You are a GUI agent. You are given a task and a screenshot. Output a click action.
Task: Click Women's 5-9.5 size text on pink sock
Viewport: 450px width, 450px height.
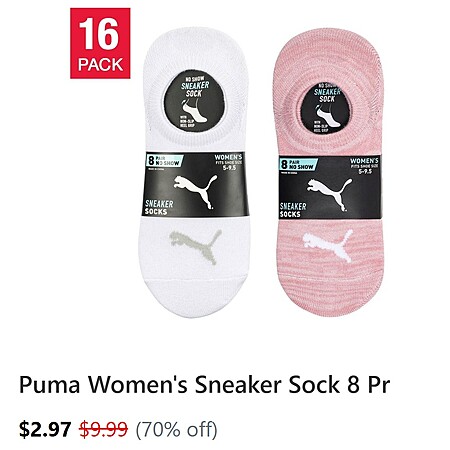[364, 166]
